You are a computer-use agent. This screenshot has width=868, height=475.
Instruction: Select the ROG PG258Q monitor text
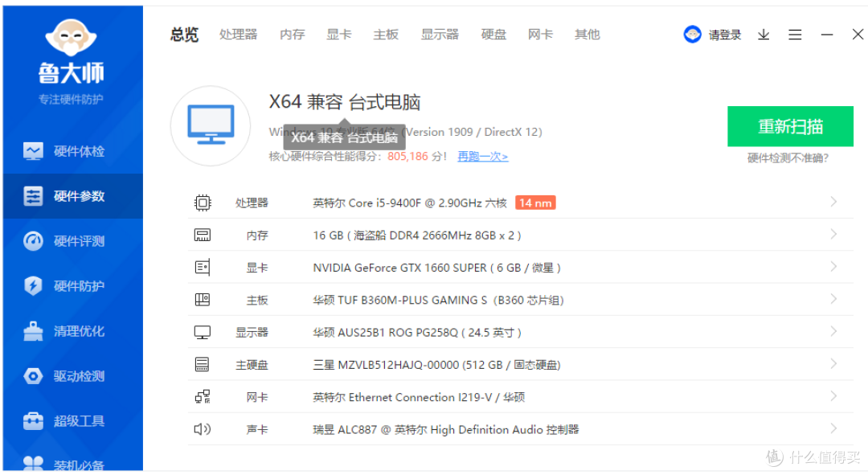coord(417,333)
